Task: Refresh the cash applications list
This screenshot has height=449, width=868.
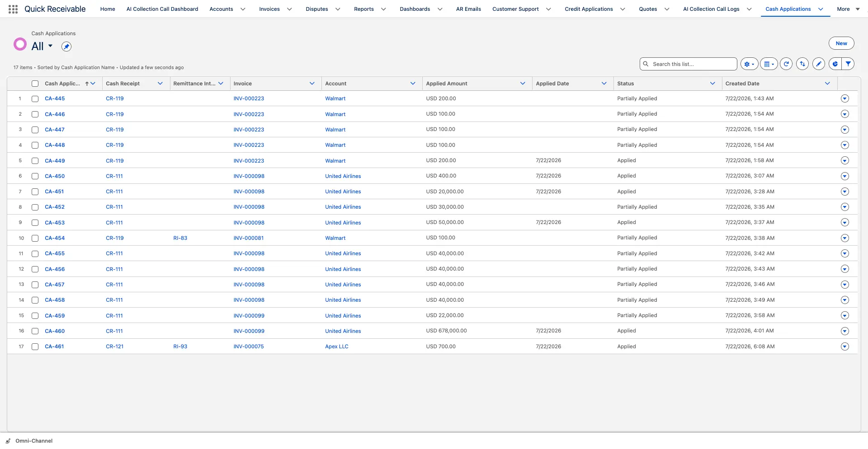Action: pos(786,64)
